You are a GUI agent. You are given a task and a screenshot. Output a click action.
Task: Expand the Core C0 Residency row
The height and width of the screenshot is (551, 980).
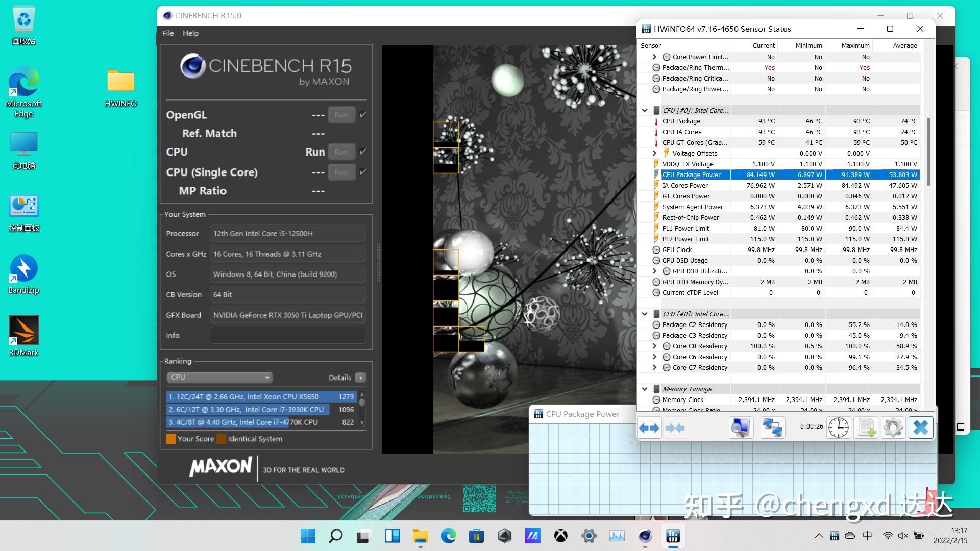655,346
